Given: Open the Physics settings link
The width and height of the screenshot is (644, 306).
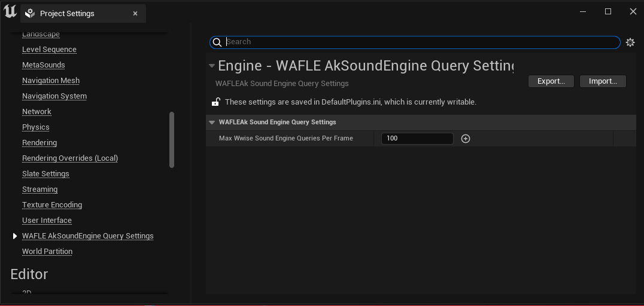Looking at the screenshot, I should (x=36, y=127).
